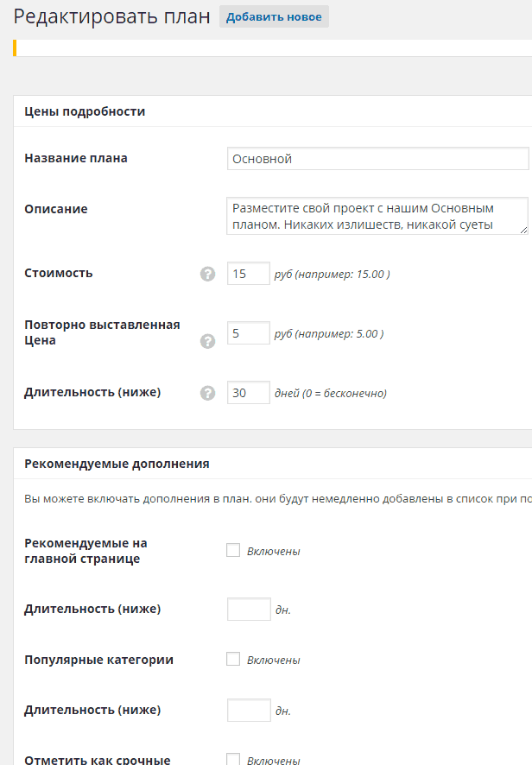The width and height of the screenshot is (532, 765).
Task: Click the yellow-bordered notice bar
Action: pos(273,47)
